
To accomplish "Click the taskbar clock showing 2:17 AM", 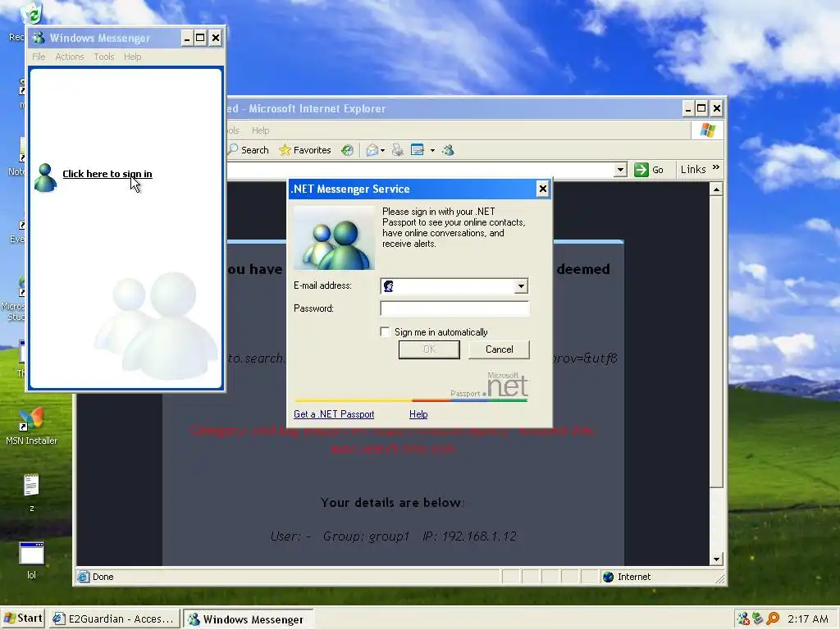I will pos(808,619).
